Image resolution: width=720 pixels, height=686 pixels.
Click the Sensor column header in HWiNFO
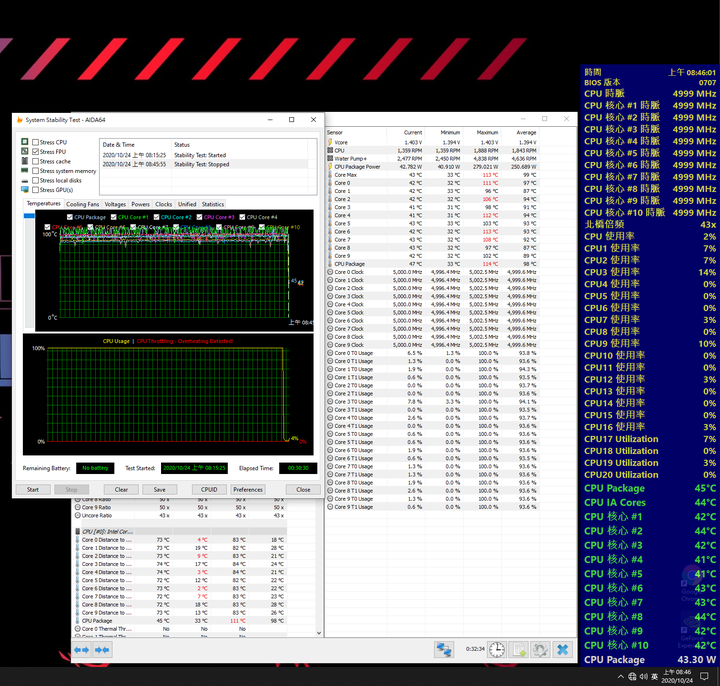tap(356, 132)
